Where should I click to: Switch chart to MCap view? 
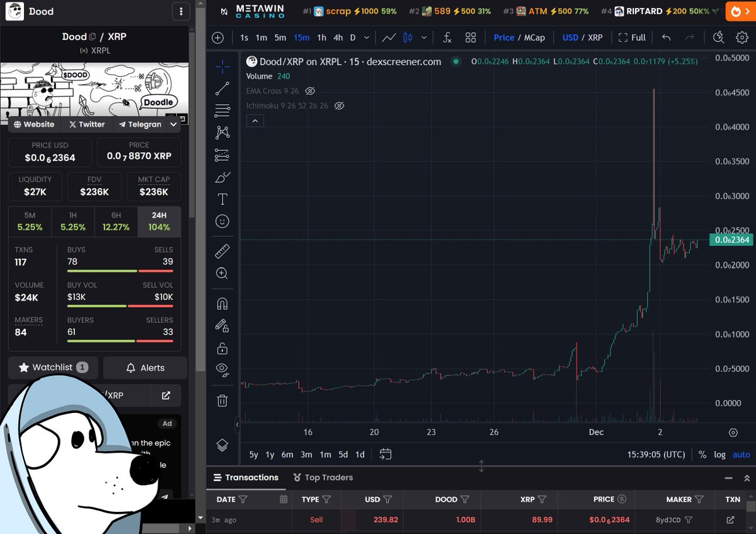[x=534, y=38]
